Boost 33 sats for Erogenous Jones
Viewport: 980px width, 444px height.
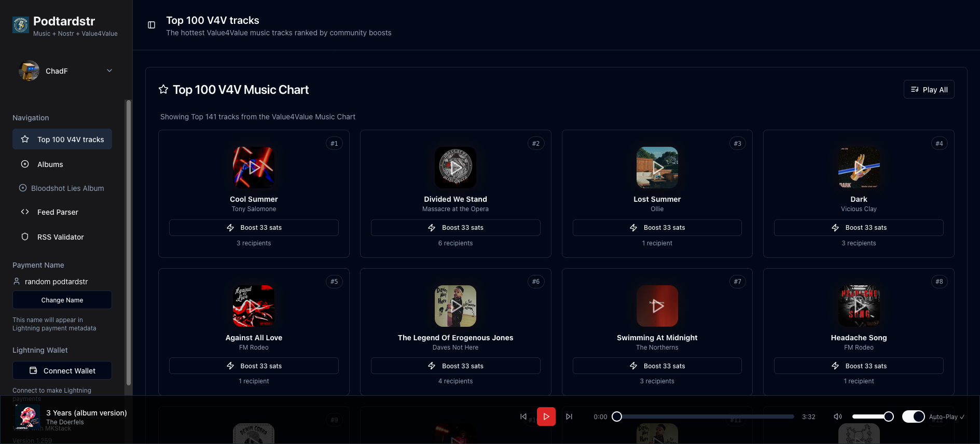(456, 366)
